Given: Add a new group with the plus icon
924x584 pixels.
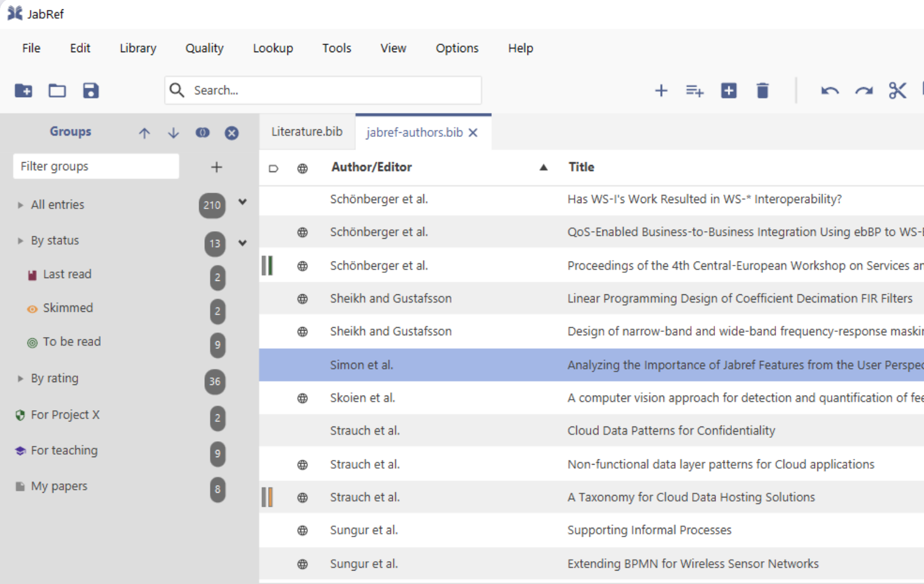Looking at the screenshot, I should [x=217, y=167].
